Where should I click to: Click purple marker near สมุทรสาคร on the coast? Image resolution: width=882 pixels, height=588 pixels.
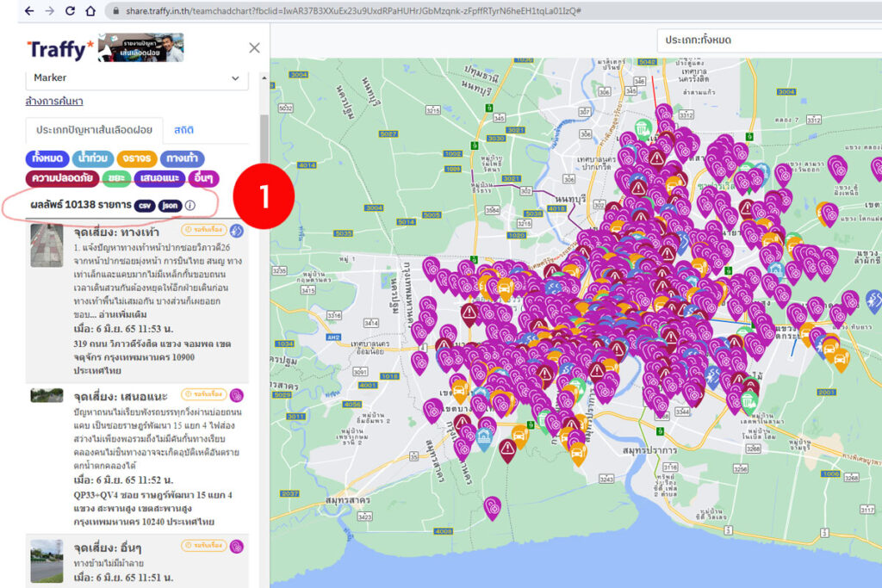tap(493, 508)
